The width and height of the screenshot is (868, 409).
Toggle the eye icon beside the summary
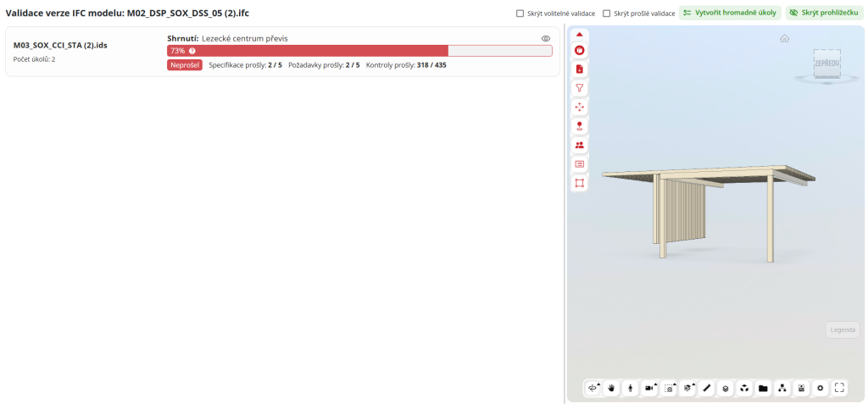tap(546, 38)
